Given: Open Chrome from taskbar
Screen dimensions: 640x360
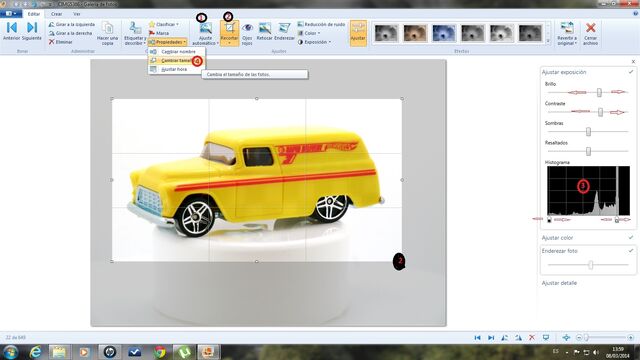Looking at the screenshot, I should (160, 352).
